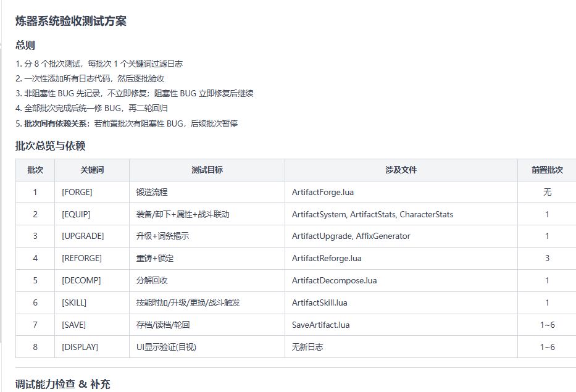Select the [EQUIP] keyword cell
Screen dimensions: 576x392
pos(76,214)
